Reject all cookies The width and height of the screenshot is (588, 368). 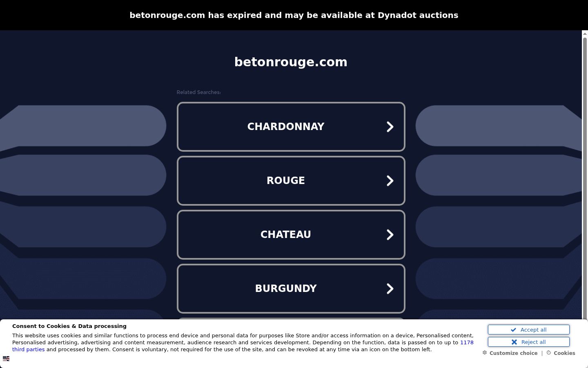[529, 342]
